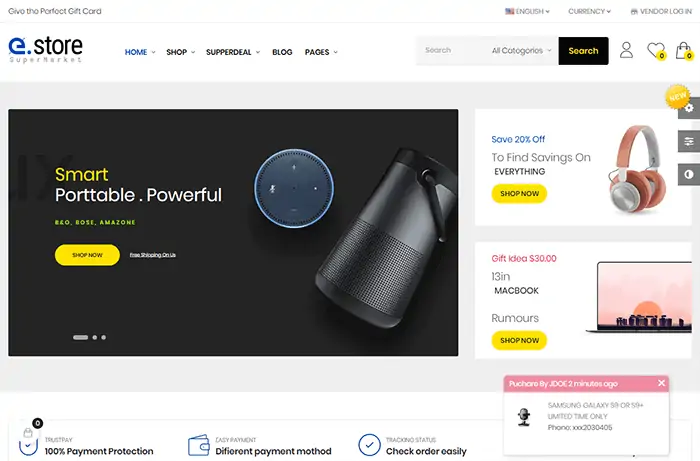Focus the Search input field
Screen dimensions: 700x461
(x=452, y=50)
